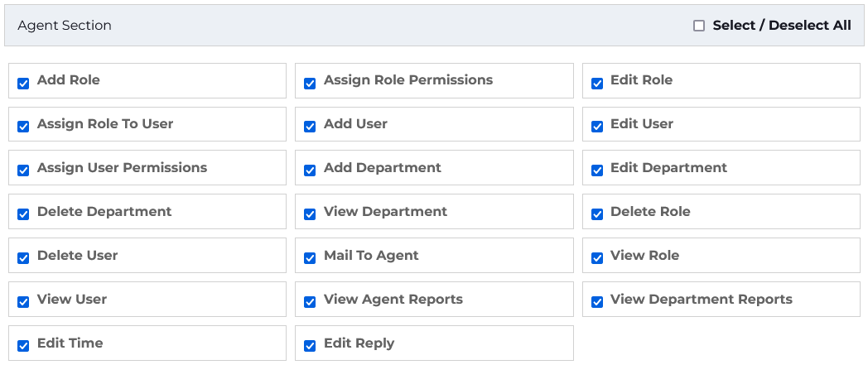Uncheck the View Role permission

(596, 258)
